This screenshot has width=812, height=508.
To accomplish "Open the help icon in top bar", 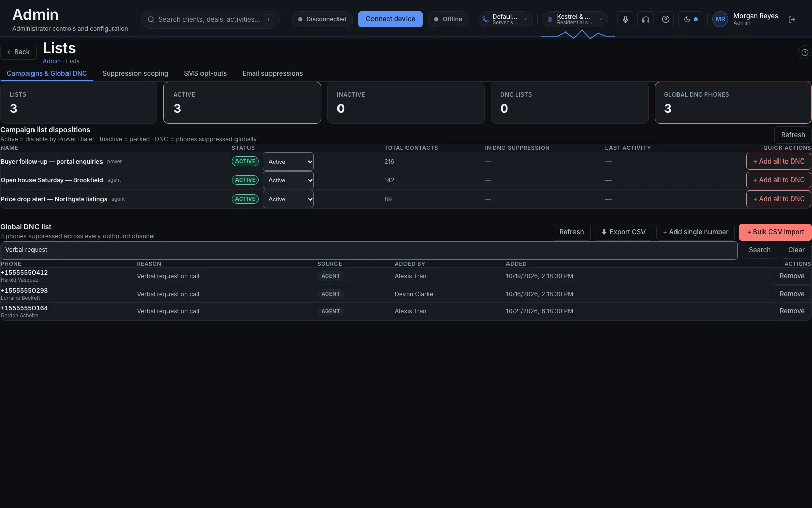I will [x=666, y=19].
